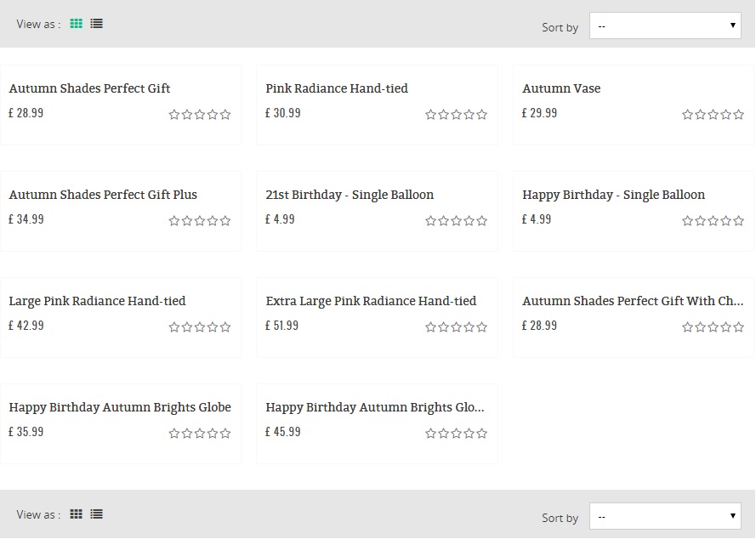756x539 pixels.
Task: Rate 21st Birthday Single Balloon four stars
Action: (469, 221)
